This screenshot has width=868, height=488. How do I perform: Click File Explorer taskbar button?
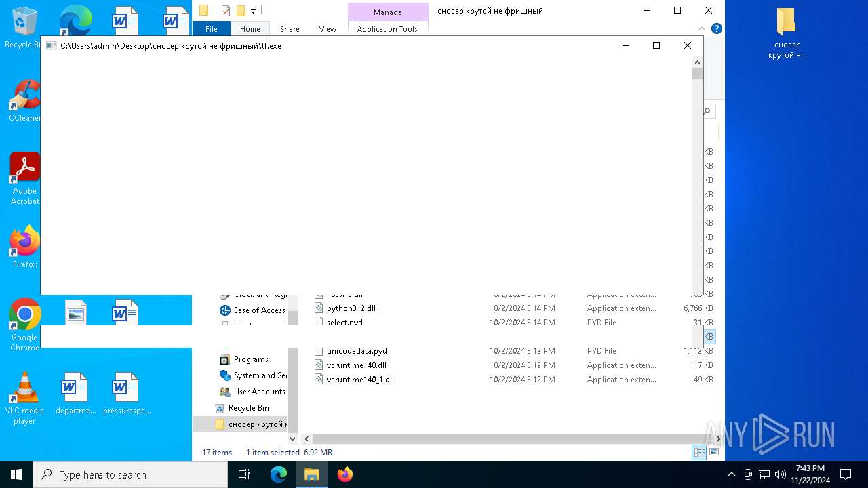point(311,474)
